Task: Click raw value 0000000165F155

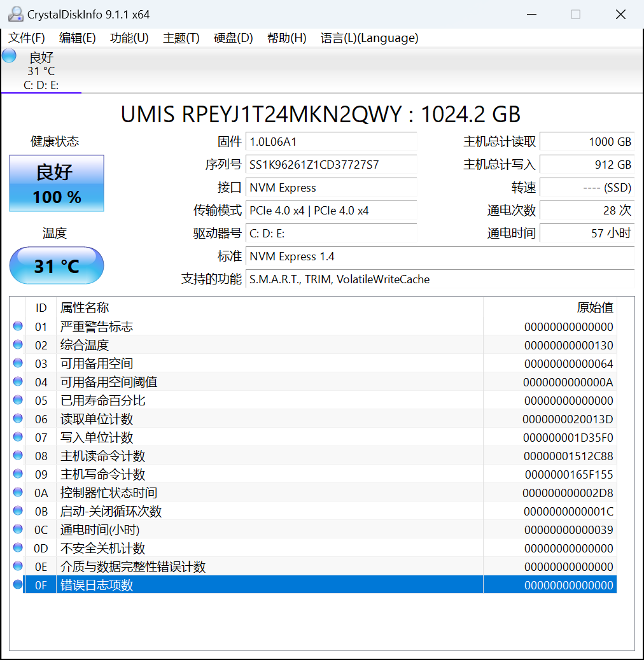Action: tap(569, 474)
